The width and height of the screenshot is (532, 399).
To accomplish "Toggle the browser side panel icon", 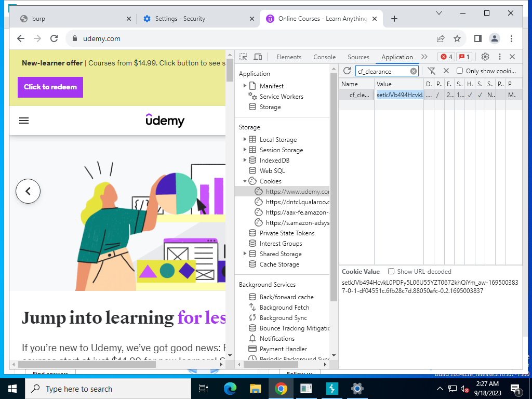I will [478, 38].
